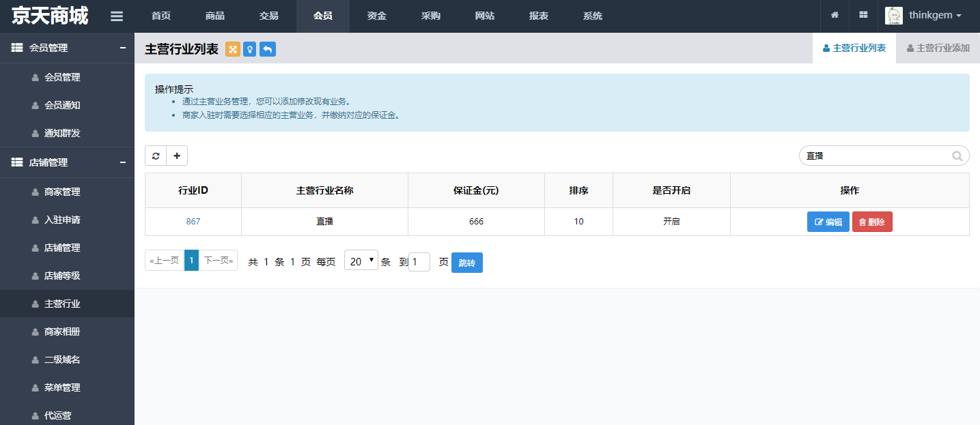This screenshot has height=425, width=980.
Task: Click the 行业ID column header
Action: (193, 190)
